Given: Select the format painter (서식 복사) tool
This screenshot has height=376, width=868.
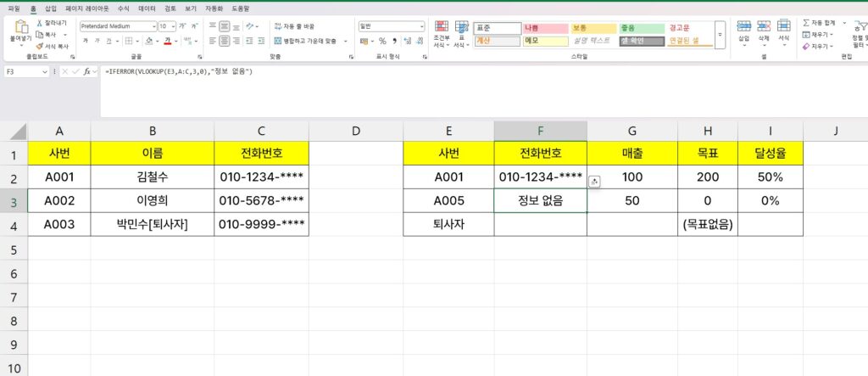Looking at the screenshot, I should [41, 46].
